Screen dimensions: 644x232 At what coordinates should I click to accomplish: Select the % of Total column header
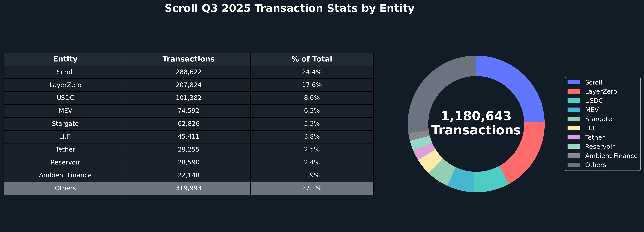[x=312, y=59]
